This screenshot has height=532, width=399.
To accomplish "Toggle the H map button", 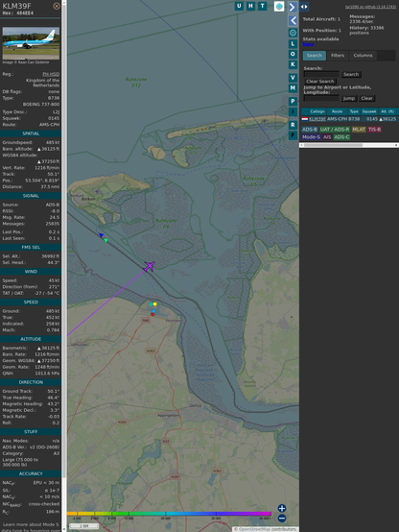I will tap(250, 6).
